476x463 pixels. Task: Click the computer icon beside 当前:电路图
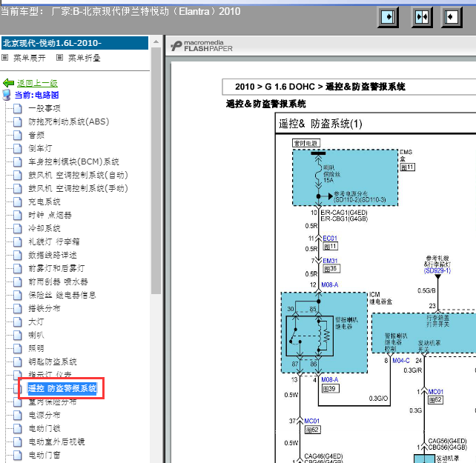(x=7, y=95)
